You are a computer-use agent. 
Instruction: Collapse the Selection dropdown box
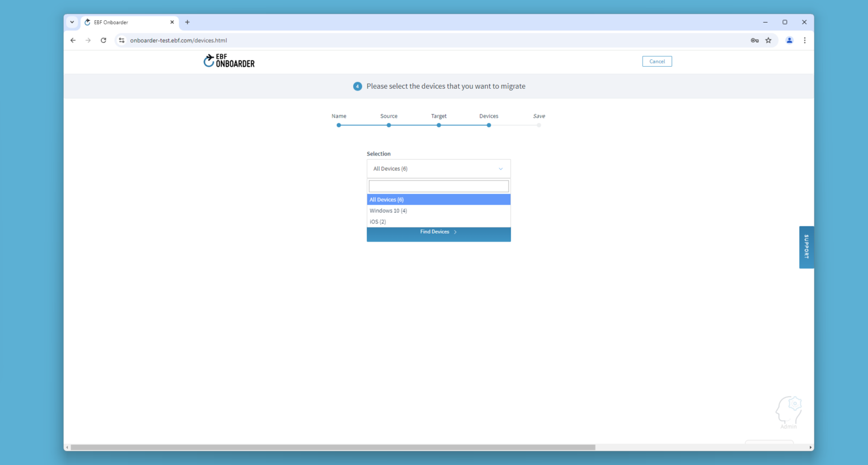439,169
